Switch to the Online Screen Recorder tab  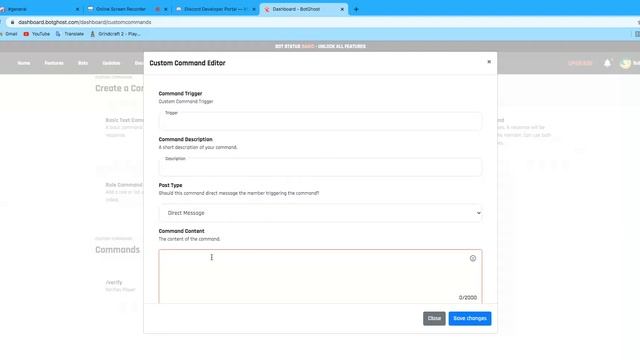coord(121,9)
